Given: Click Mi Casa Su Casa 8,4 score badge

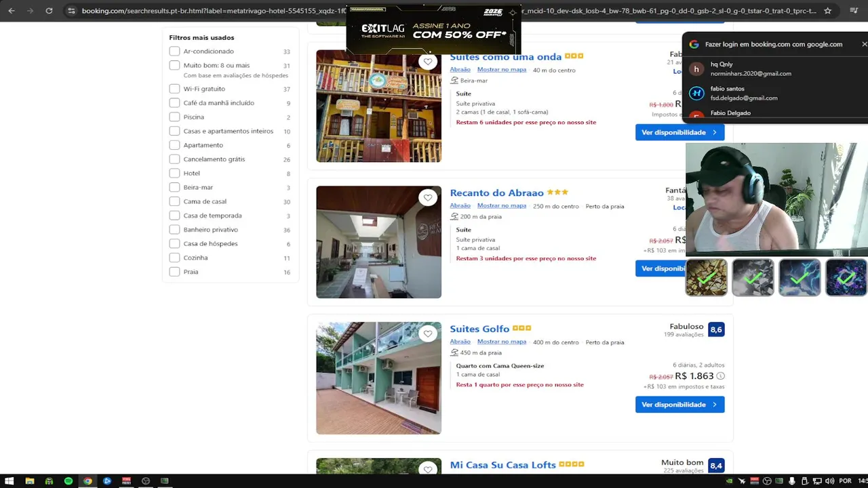Looking at the screenshot, I should point(716,466).
